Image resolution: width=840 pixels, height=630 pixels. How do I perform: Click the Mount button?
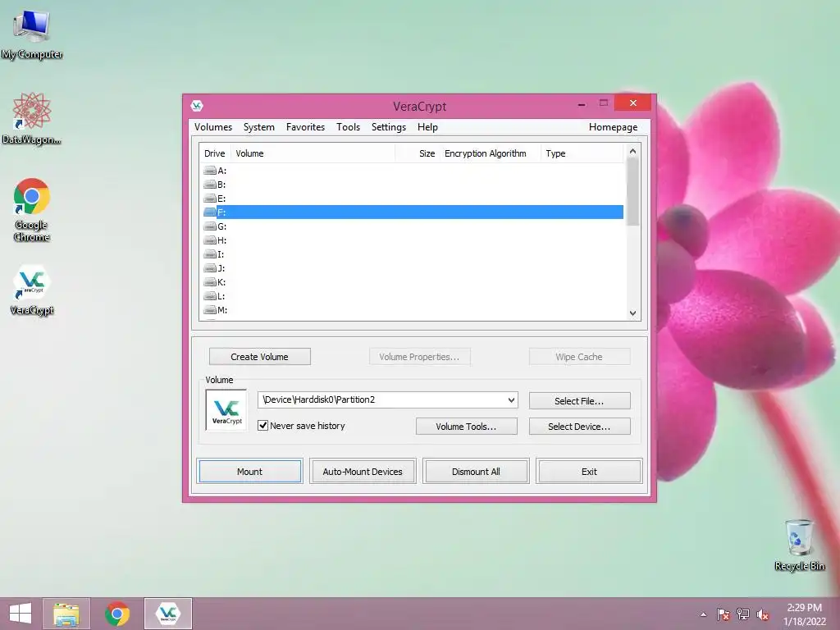pos(249,472)
